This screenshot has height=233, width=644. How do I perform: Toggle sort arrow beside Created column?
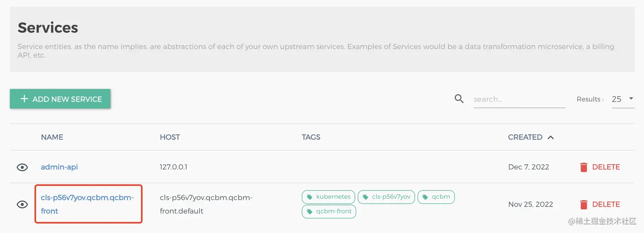(551, 137)
